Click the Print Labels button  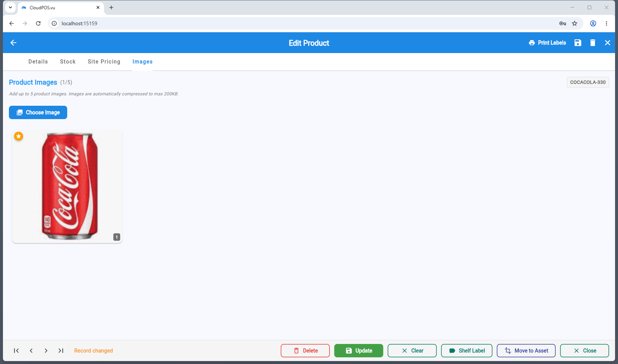pos(547,43)
